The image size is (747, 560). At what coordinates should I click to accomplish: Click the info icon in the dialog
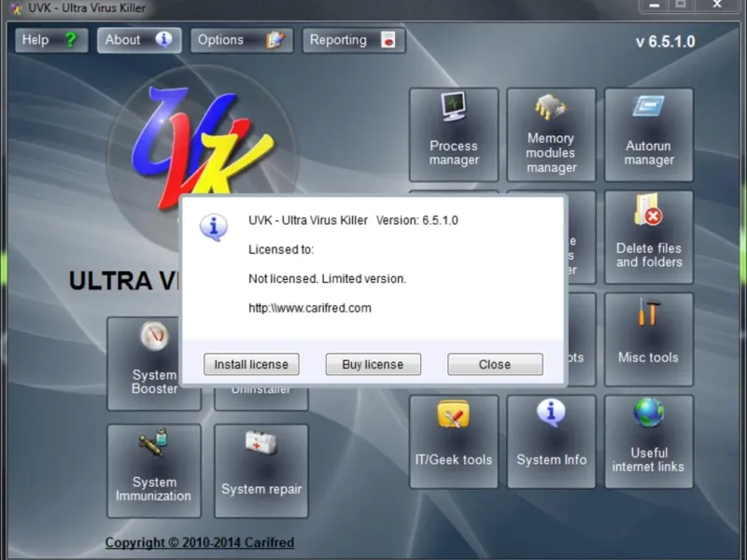pos(214,227)
